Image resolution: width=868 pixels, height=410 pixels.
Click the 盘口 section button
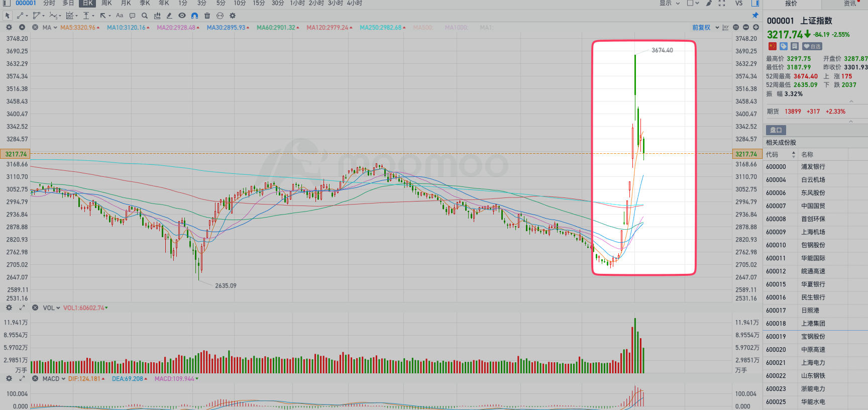pyautogui.click(x=776, y=130)
